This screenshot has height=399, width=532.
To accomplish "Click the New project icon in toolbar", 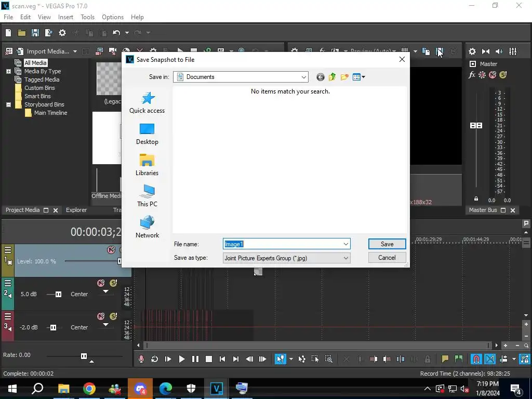I will point(8,33).
